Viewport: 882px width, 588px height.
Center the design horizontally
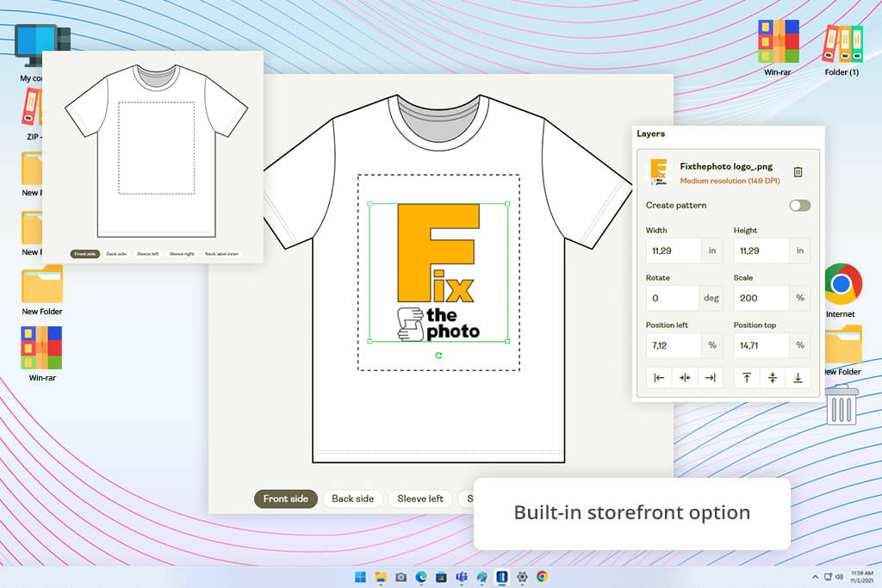(x=685, y=378)
